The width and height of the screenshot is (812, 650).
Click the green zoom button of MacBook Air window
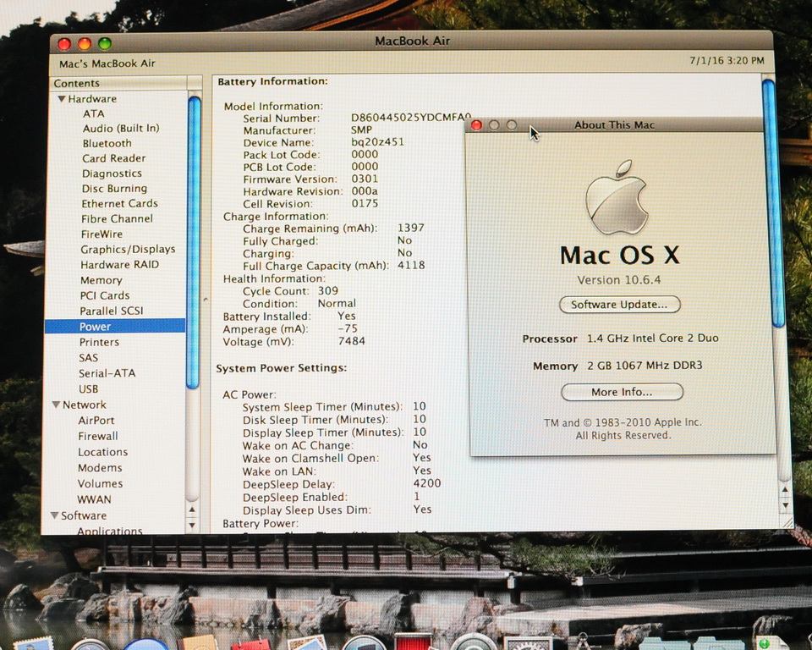coord(105,43)
